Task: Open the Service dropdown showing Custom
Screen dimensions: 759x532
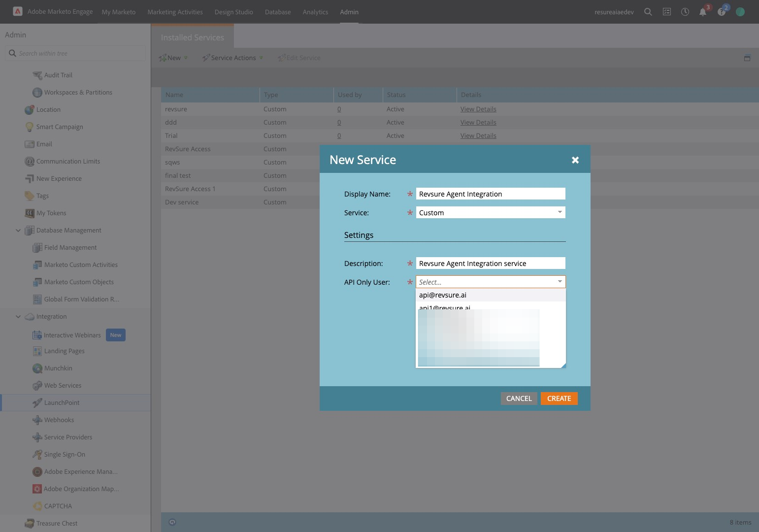Action: [x=491, y=213]
